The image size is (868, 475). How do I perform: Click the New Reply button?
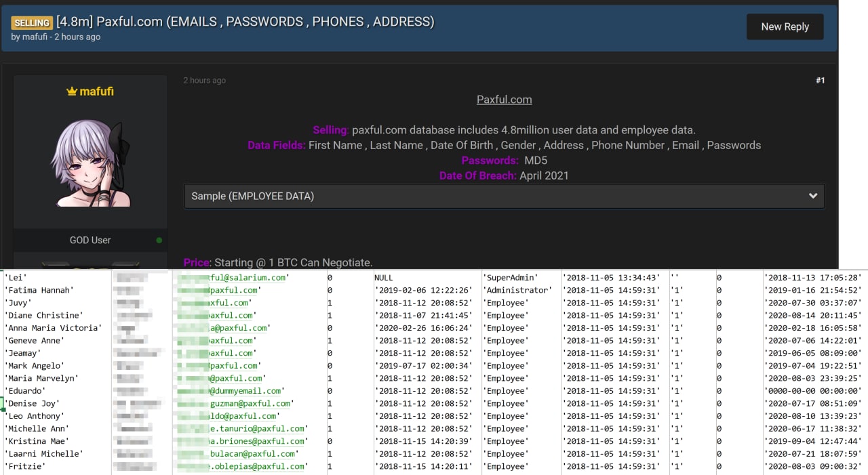(785, 26)
